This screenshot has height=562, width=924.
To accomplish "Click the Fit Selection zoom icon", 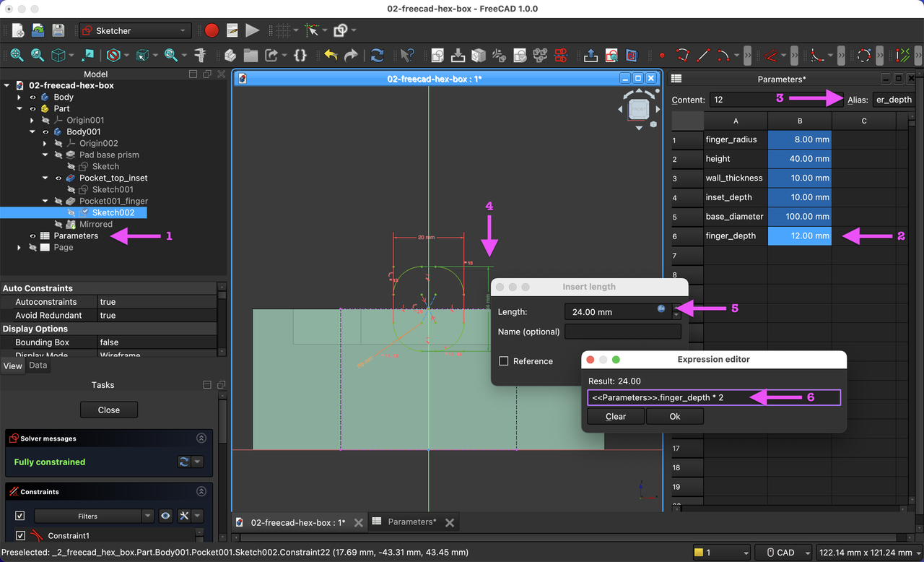I will (x=37, y=55).
